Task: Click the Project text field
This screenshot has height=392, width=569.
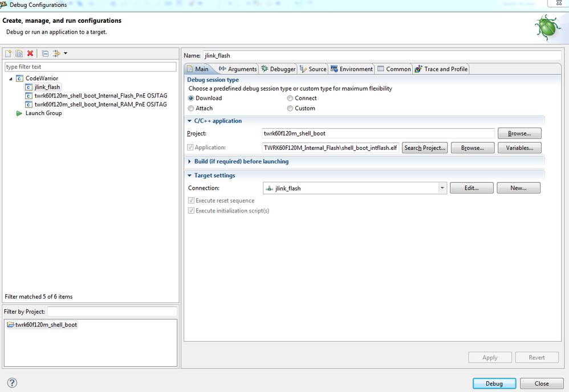Action: tap(378, 133)
